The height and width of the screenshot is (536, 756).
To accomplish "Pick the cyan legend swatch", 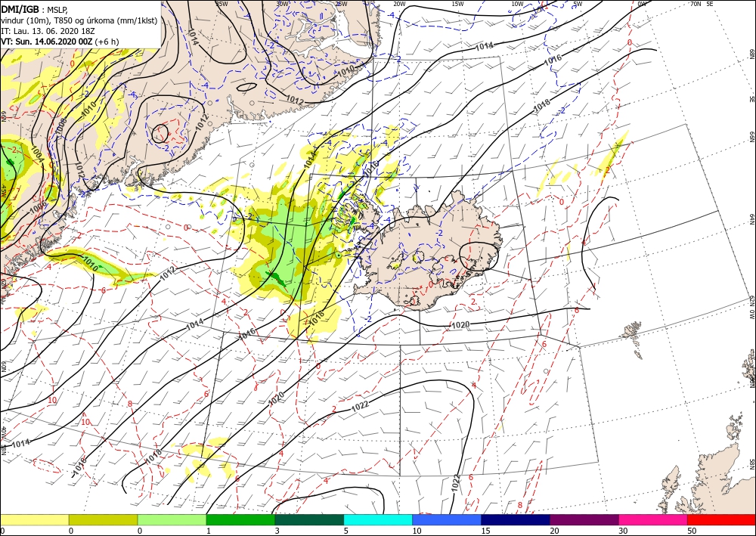I will (x=378, y=519).
